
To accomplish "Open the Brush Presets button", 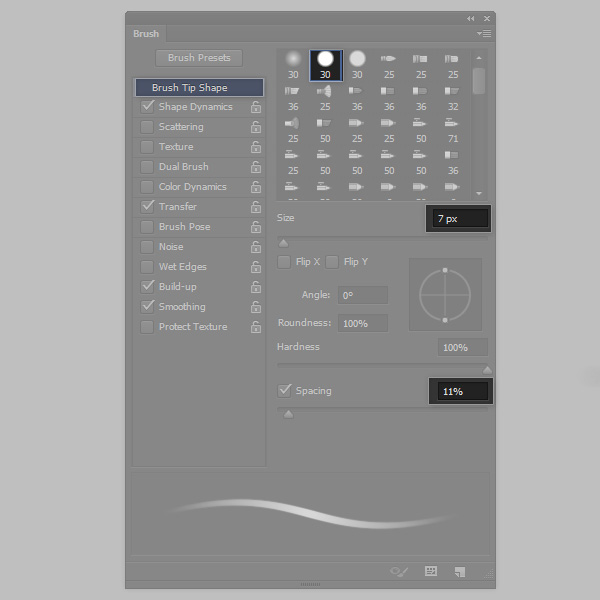I will coord(199,58).
